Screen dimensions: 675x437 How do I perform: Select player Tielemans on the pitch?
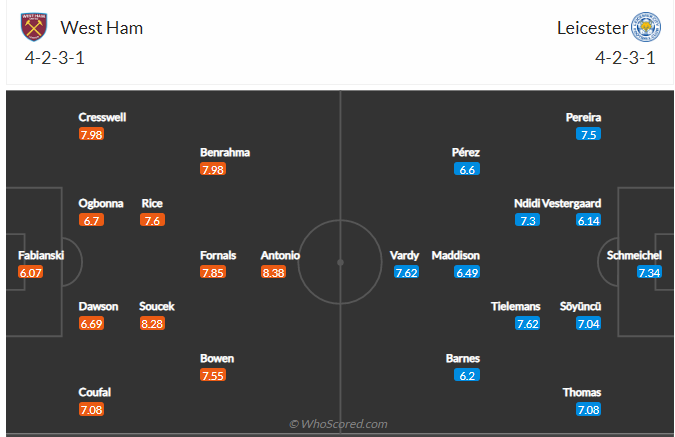pyautogui.click(x=516, y=306)
